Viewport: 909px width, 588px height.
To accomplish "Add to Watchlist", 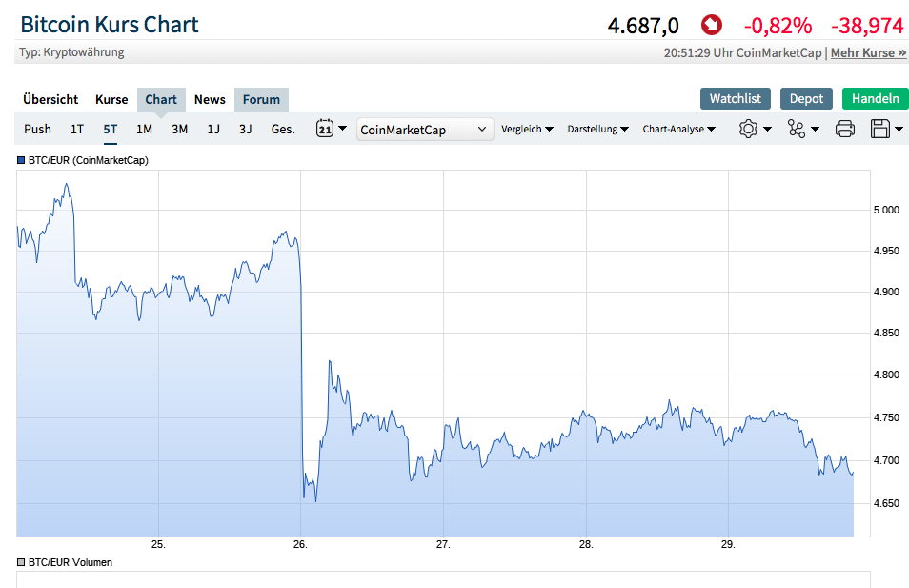I will [736, 98].
